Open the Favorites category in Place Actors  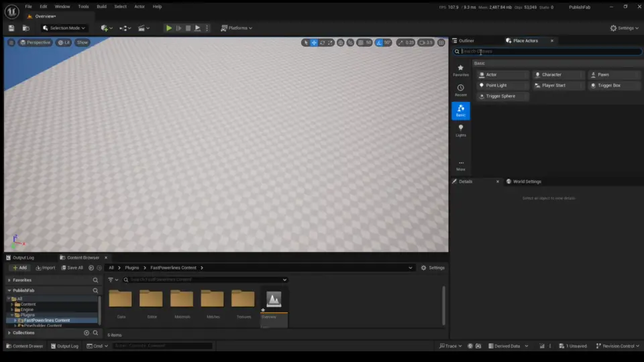coord(460,70)
